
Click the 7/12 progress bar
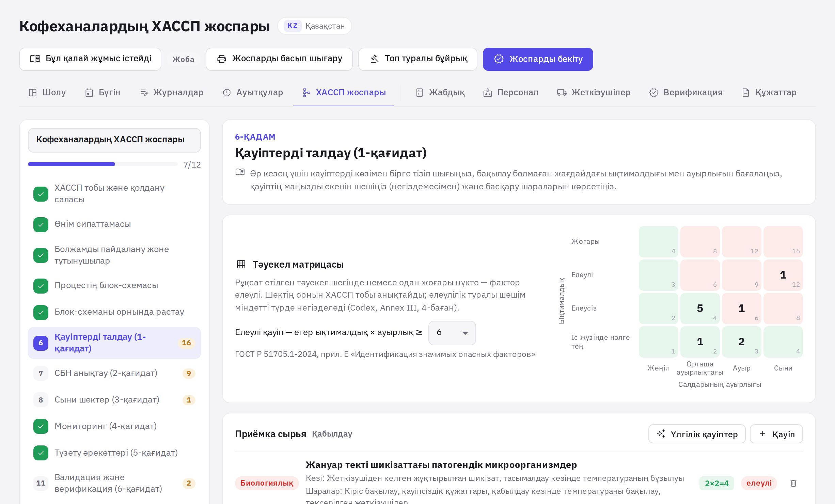pyautogui.click(x=103, y=164)
